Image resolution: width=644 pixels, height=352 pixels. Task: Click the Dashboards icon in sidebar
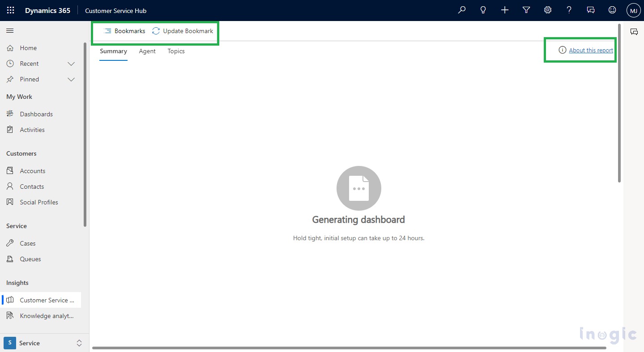coord(10,114)
